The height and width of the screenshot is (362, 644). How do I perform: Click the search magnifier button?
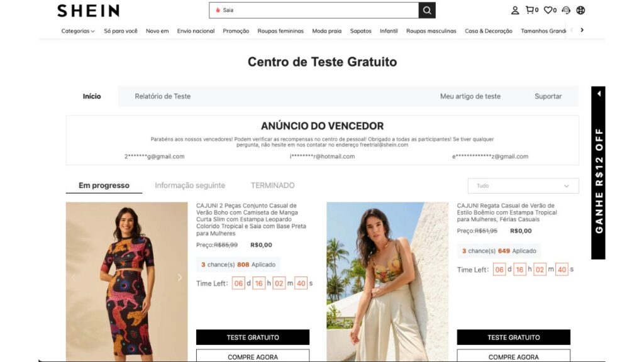tap(427, 10)
